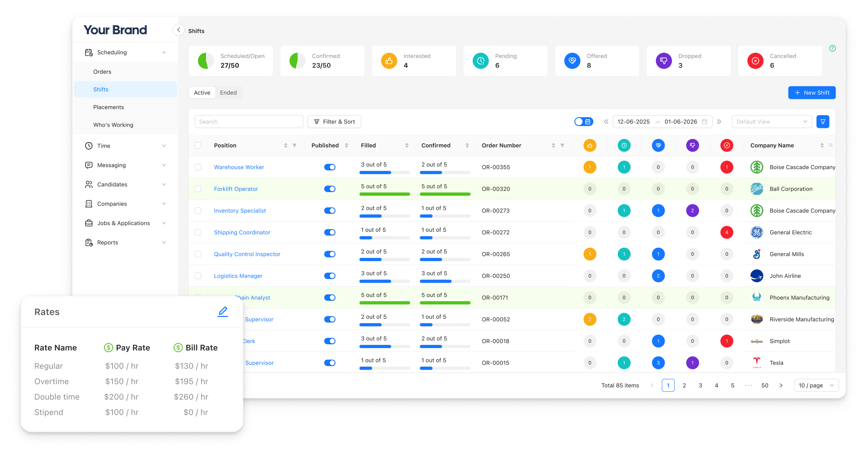
Task: Edit Rates with the pencil icon
Action: (x=223, y=311)
